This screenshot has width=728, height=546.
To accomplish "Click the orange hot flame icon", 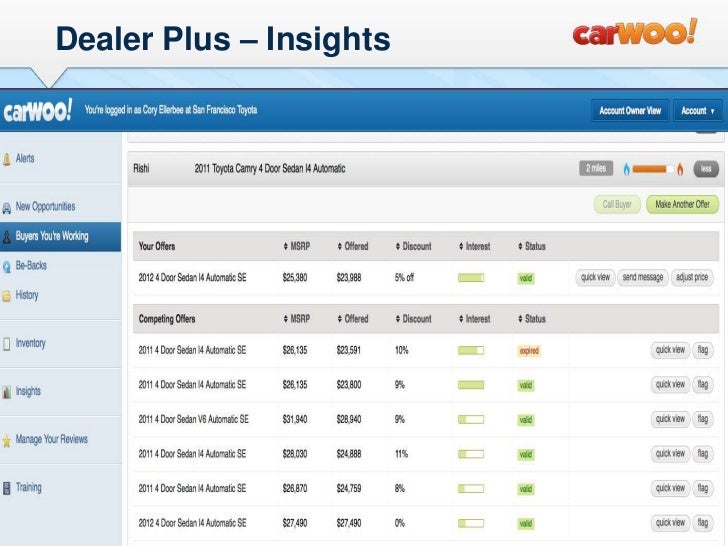I will (680, 169).
